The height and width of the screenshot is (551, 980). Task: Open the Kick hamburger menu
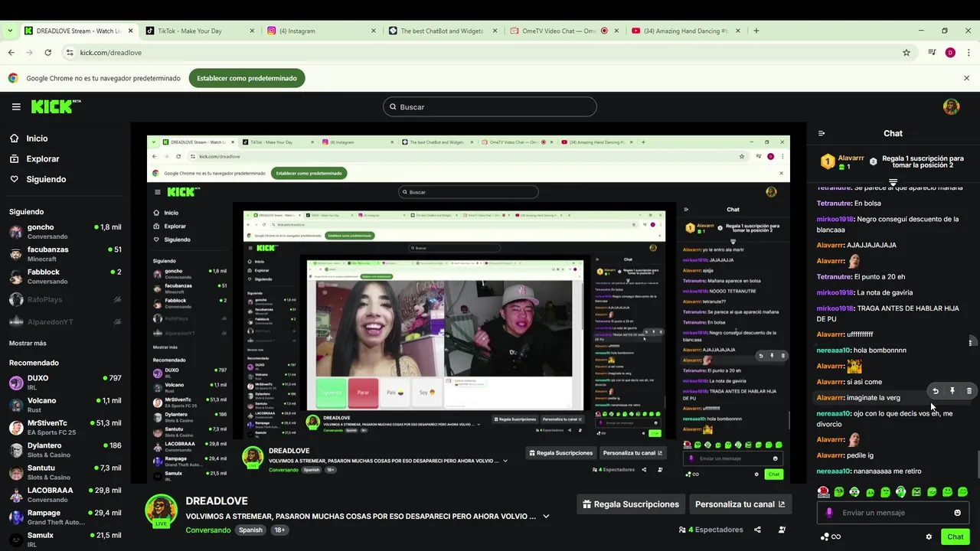click(16, 107)
